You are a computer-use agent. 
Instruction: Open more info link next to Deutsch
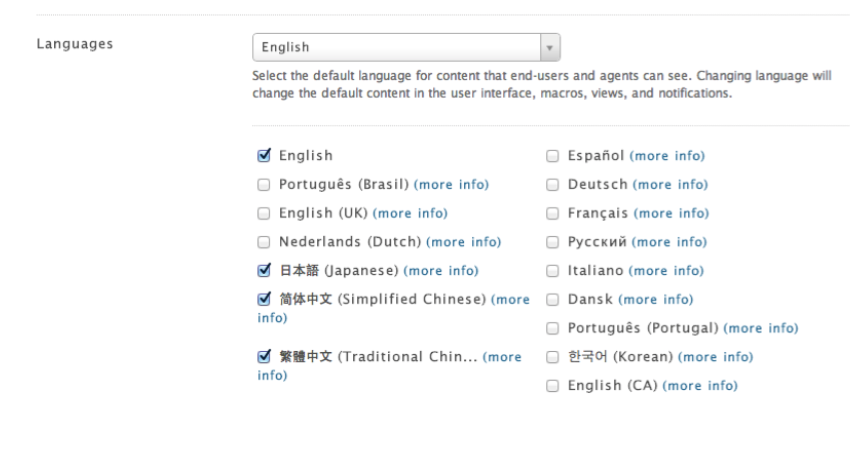coord(671,185)
